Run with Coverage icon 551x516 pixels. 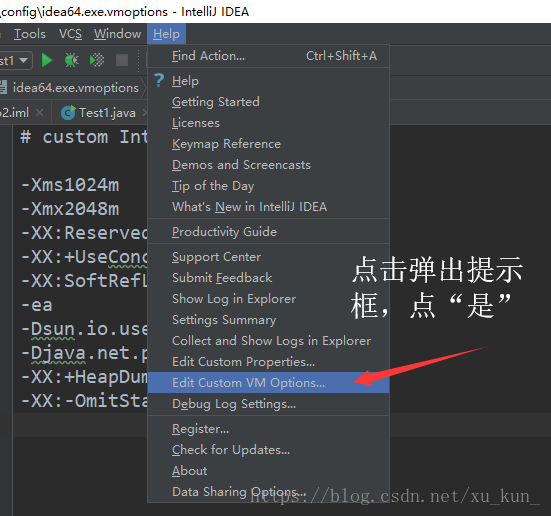pyautogui.click(x=97, y=60)
